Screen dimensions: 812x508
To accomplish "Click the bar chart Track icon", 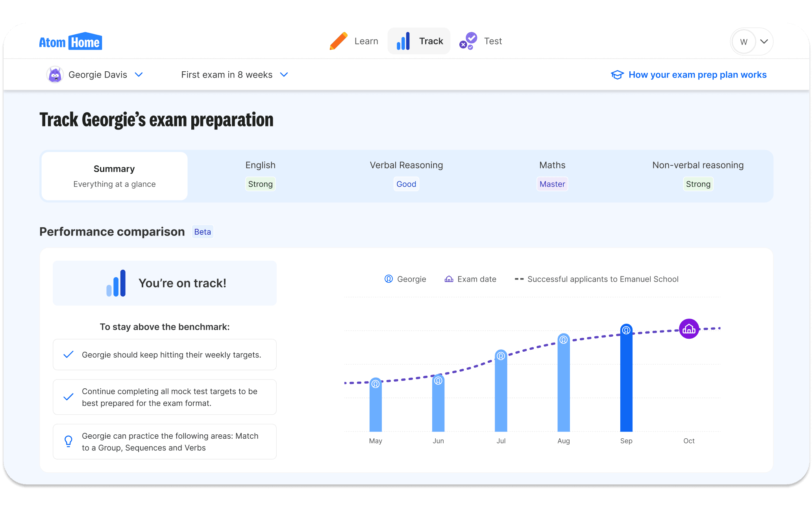I will (403, 41).
